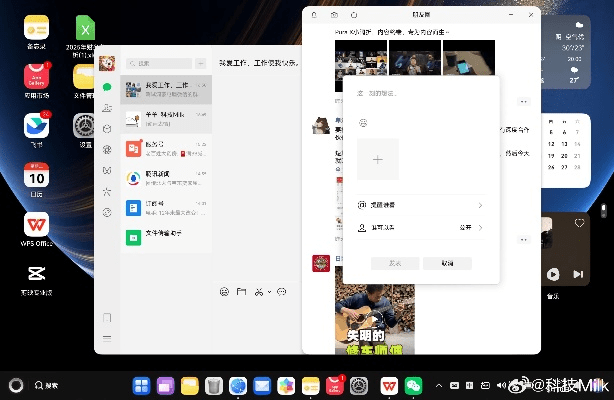
Task: Open the Mini Programs icon in WeChat sidebar
Action: pos(107,212)
